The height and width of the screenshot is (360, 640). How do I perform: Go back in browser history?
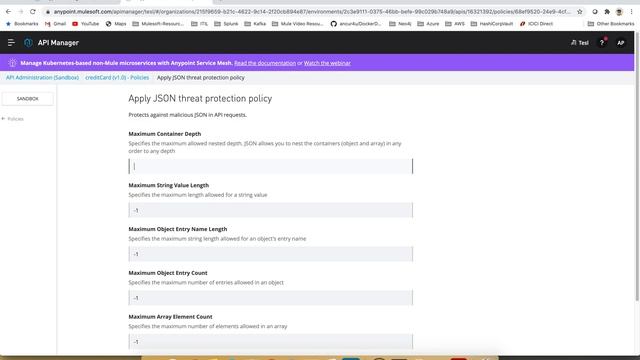click(x=8, y=12)
